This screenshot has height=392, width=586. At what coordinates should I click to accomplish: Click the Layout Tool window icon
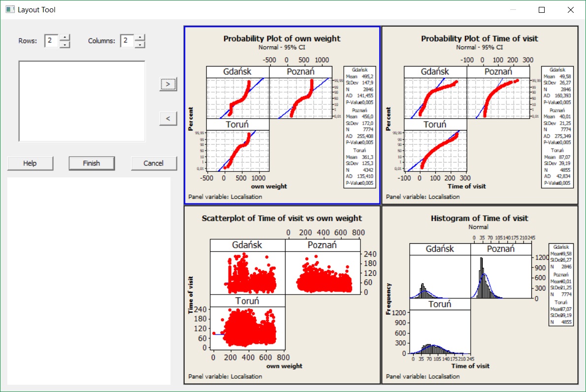[x=10, y=9]
